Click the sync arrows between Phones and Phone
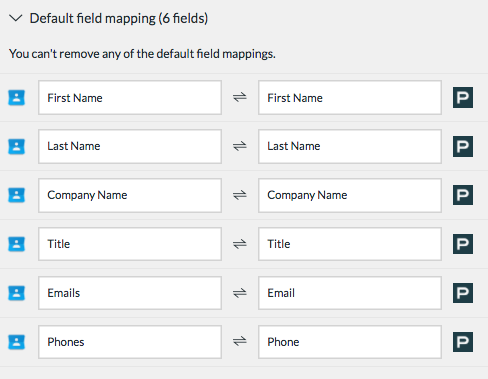 (240, 341)
